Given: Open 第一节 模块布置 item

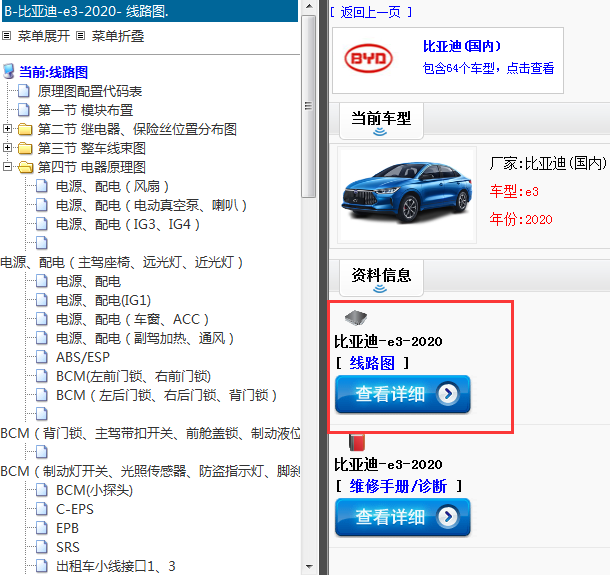Looking at the screenshot, I should pyautogui.click(x=85, y=110).
